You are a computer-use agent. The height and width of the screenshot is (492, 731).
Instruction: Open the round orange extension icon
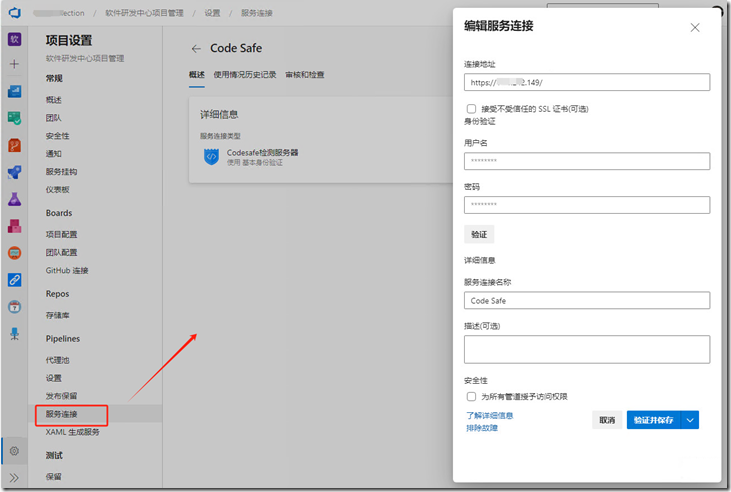pyautogui.click(x=14, y=253)
